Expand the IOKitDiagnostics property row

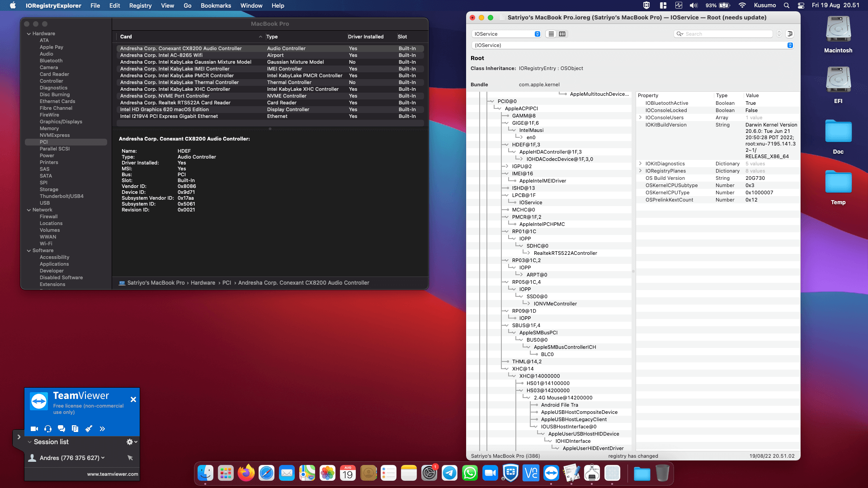click(640, 164)
